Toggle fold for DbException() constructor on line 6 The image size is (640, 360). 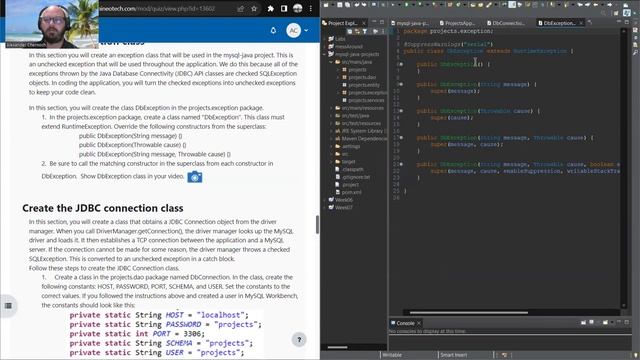[x=401, y=64]
